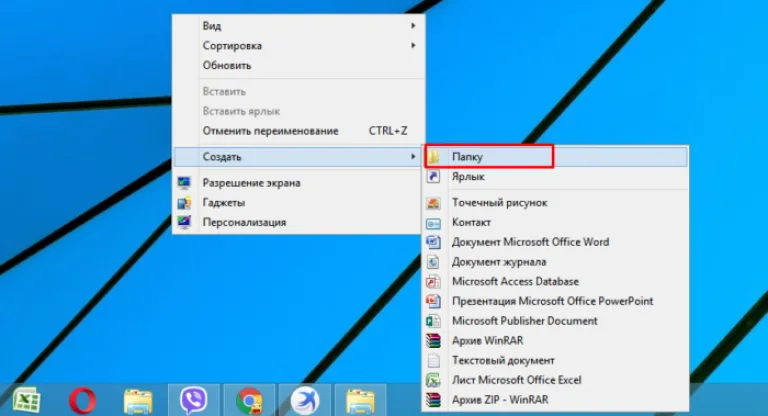Click the contact card icon beside Контакт

[x=433, y=223]
